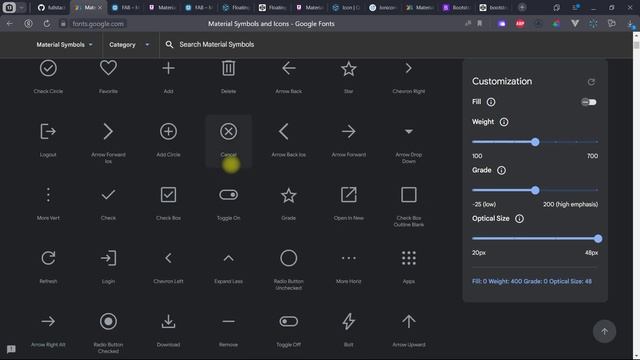
Task: Select the Open In New icon
Action: coord(349,195)
